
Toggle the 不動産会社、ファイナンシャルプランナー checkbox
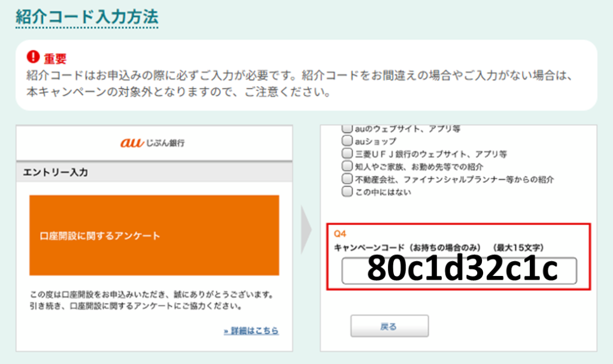tap(347, 179)
